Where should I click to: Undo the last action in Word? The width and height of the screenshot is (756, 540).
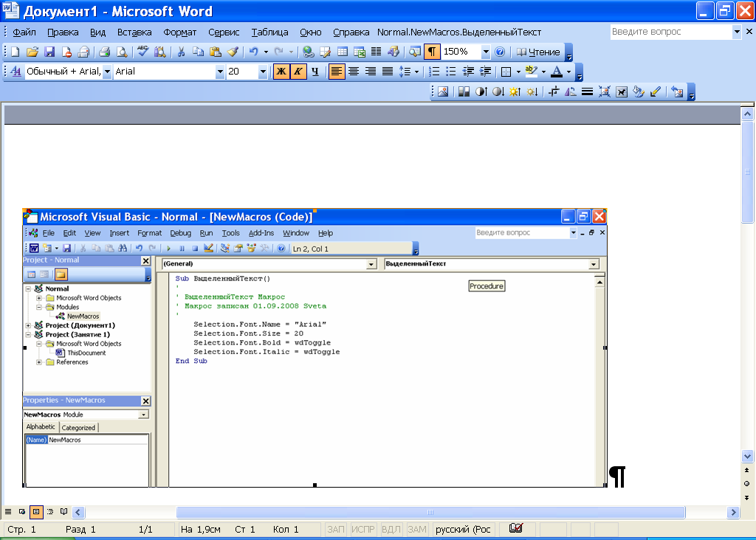[254, 52]
